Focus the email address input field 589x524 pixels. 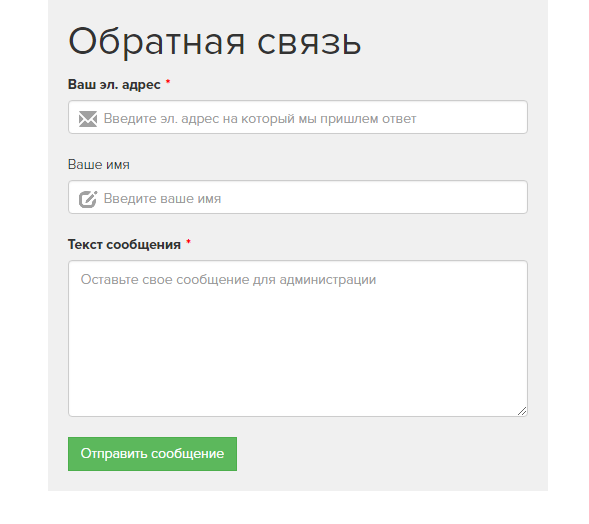point(298,117)
